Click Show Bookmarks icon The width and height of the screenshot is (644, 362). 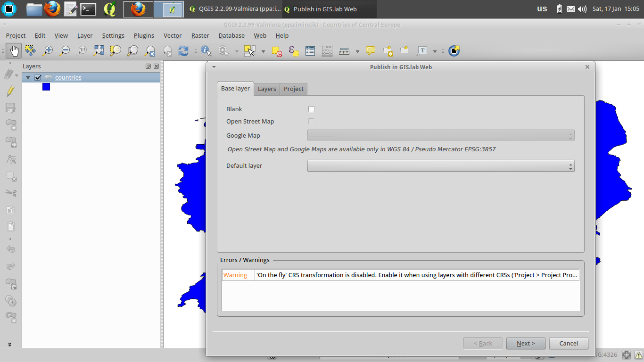(404, 50)
